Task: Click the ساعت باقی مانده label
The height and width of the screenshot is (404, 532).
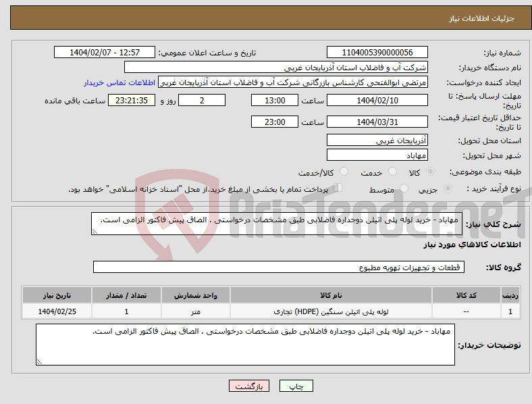Action: click(x=75, y=101)
